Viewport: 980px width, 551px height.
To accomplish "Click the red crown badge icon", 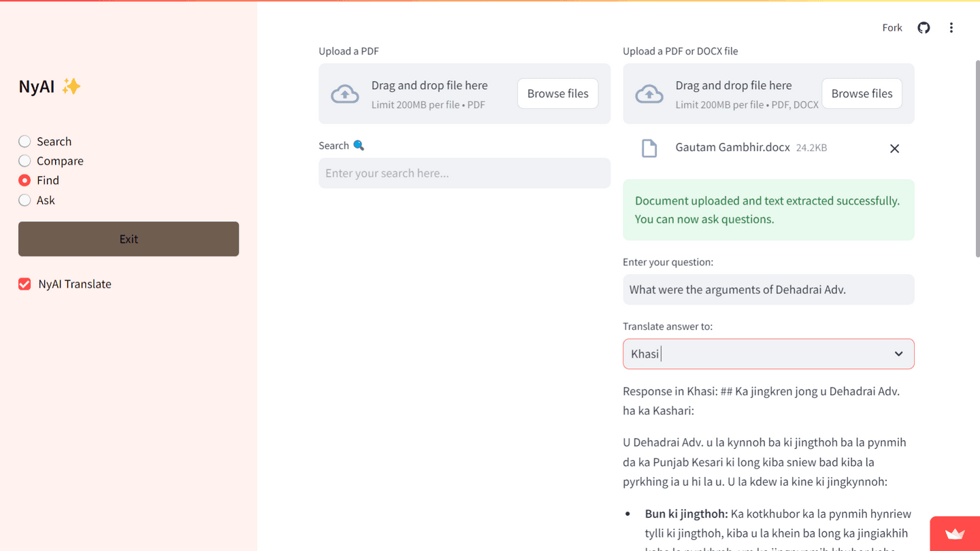I will tap(955, 534).
